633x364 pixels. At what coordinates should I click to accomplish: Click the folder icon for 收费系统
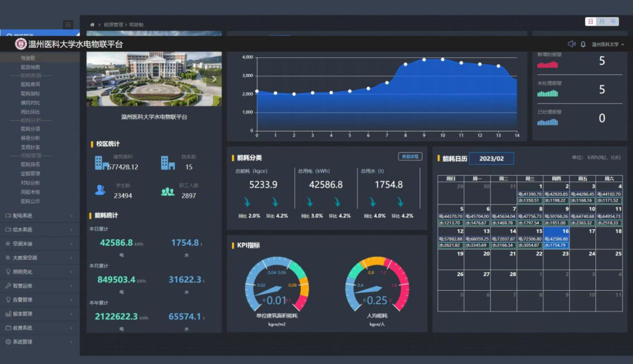[x=8, y=328]
